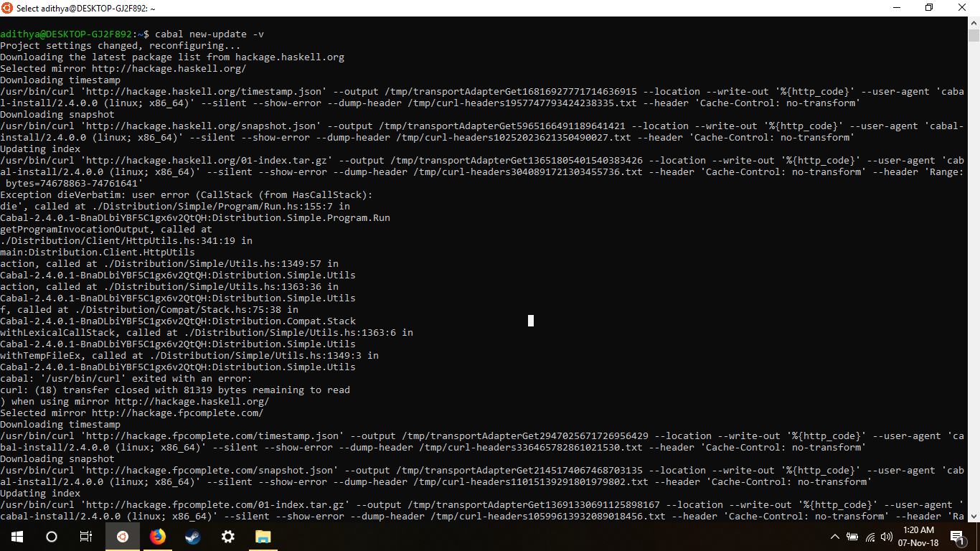Click the speaker icon in the system tray
This screenshot has height=551, width=980.
[886, 536]
